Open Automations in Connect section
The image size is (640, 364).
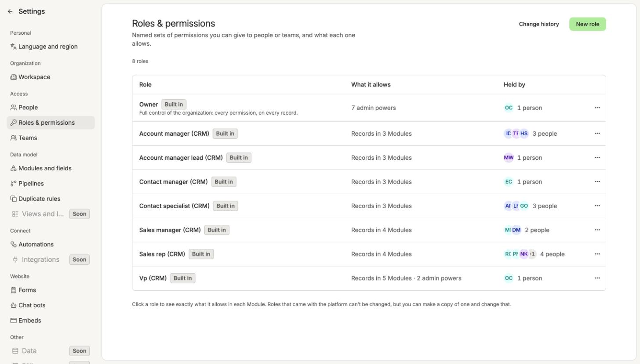pos(51,244)
